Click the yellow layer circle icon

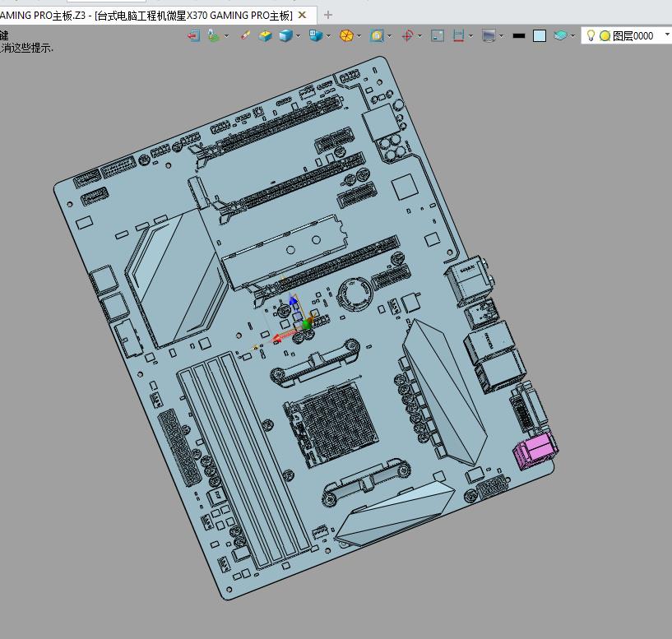(x=605, y=36)
